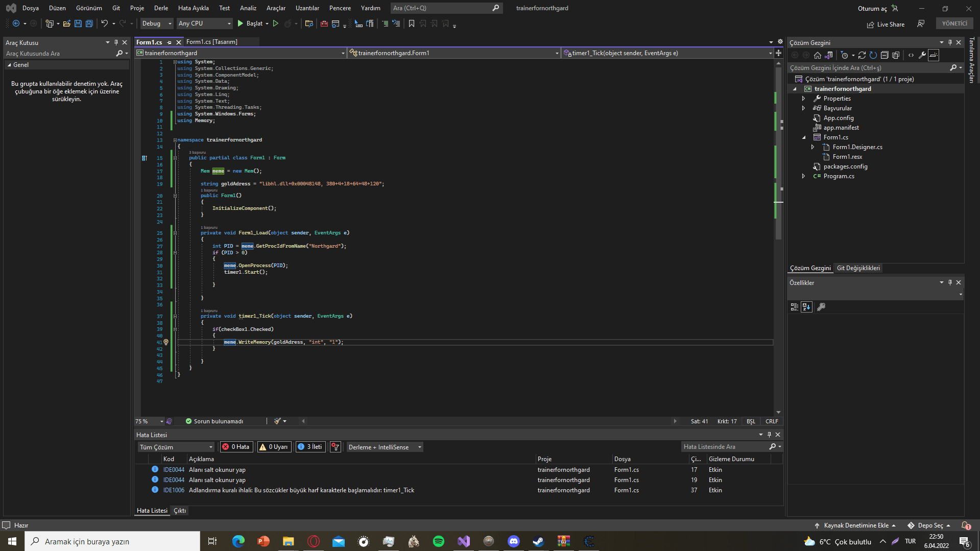Click the split editor icon above the scrollbar

[778, 53]
